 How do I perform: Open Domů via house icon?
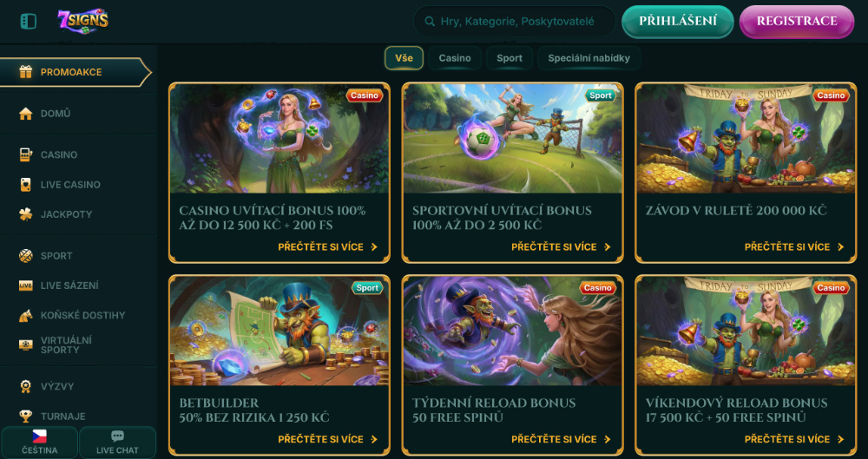25,114
